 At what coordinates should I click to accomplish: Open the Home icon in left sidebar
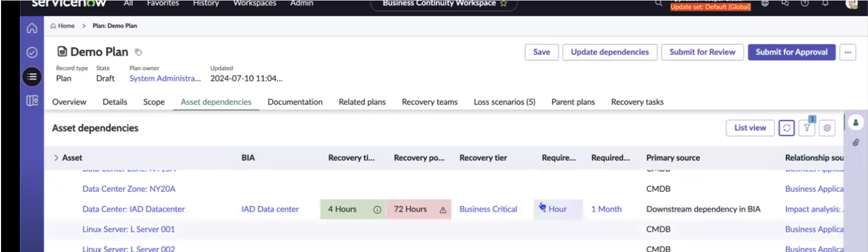pos(32,28)
